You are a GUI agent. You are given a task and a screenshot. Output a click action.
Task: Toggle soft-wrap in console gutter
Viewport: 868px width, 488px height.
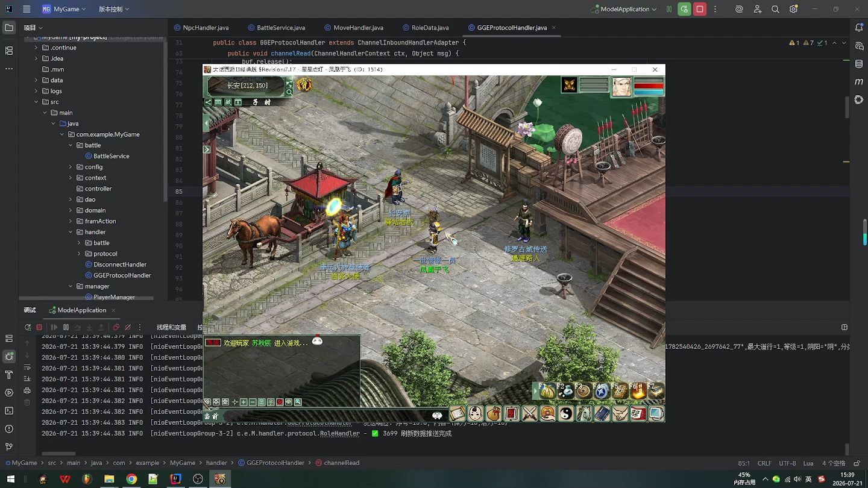(27, 368)
